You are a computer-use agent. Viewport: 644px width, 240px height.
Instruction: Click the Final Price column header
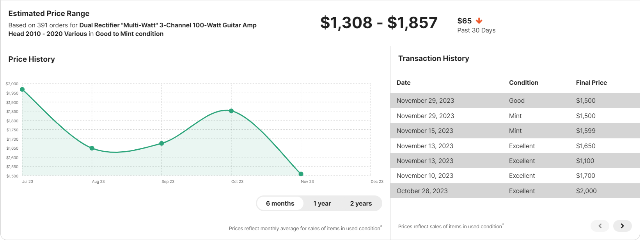tap(591, 82)
